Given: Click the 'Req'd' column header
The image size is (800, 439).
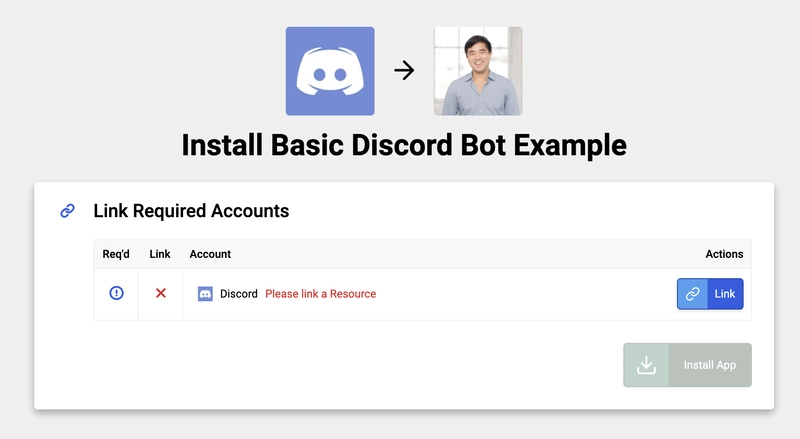Looking at the screenshot, I should point(116,254).
